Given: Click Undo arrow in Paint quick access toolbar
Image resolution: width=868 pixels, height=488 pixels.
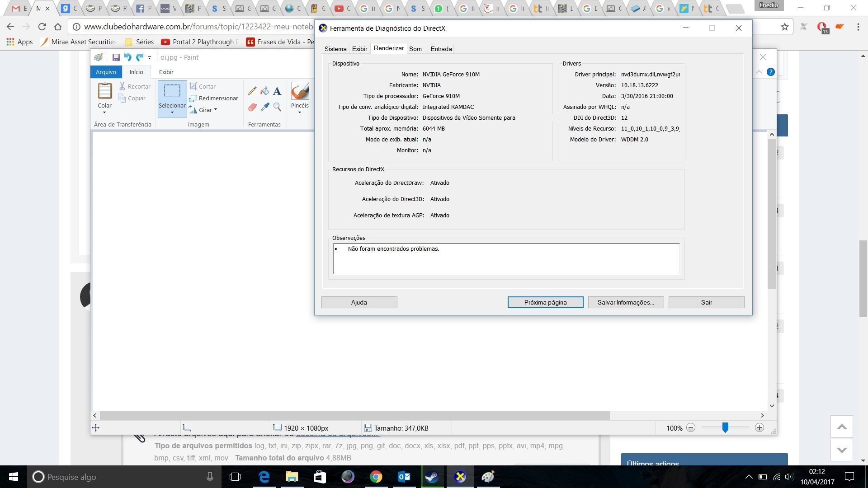Looking at the screenshot, I should pyautogui.click(x=128, y=57).
